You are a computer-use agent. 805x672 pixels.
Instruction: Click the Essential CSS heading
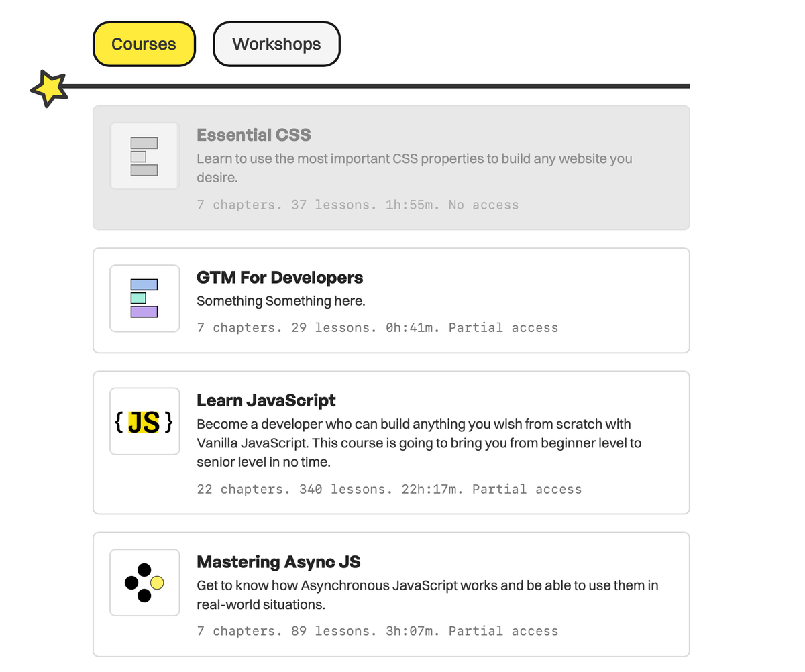click(254, 135)
